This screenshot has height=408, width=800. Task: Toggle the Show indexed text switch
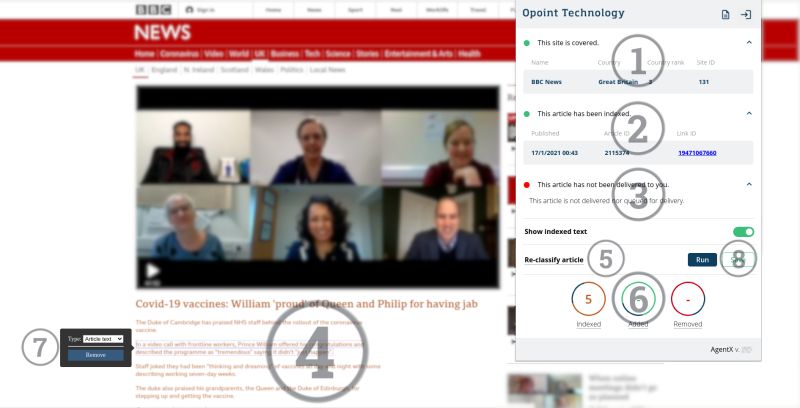coord(743,232)
